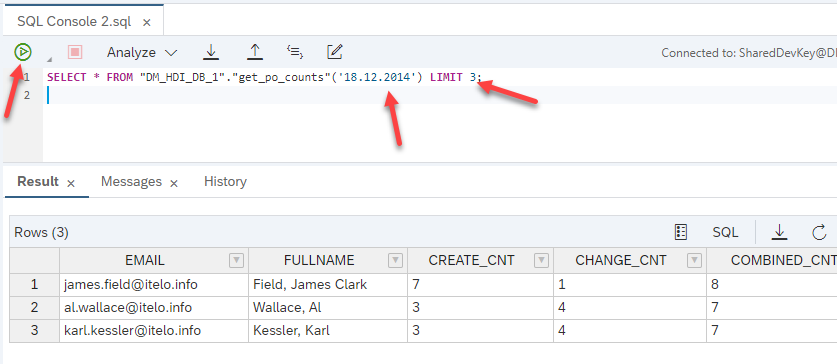Screen dimensions: 837x364
Task: Click the edit pencil icon in the toolbar
Action: [334, 52]
